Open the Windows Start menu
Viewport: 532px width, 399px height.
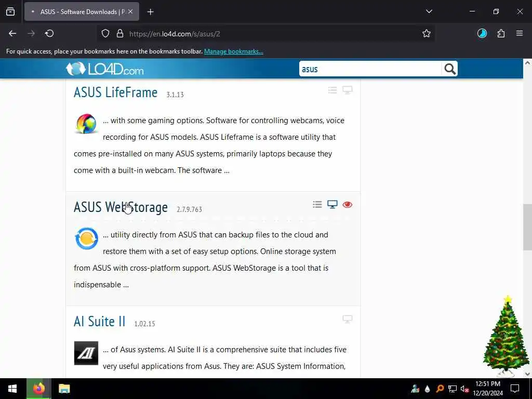tap(13, 389)
